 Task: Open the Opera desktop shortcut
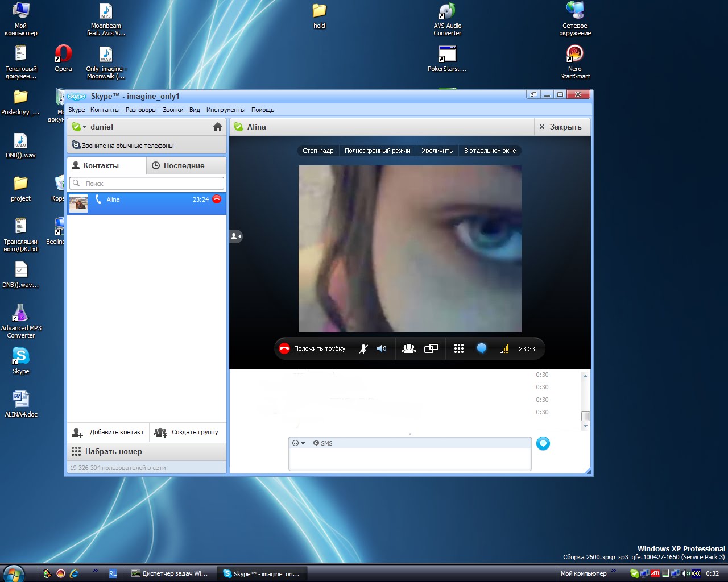click(x=63, y=59)
